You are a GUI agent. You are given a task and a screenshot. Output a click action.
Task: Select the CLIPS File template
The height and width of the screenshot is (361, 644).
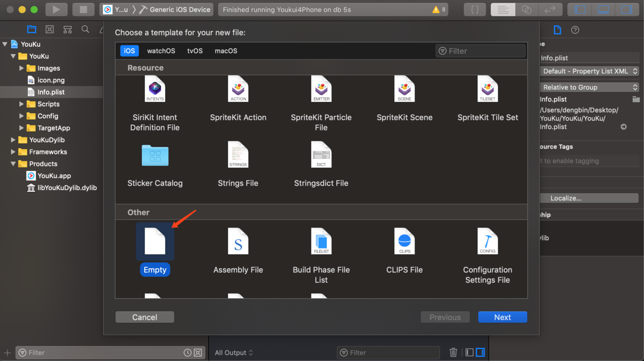click(405, 252)
